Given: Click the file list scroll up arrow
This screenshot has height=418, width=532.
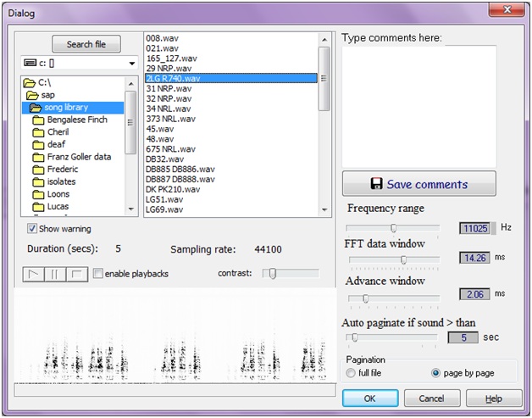Looking at the screenshot, I should pos(324,40).
